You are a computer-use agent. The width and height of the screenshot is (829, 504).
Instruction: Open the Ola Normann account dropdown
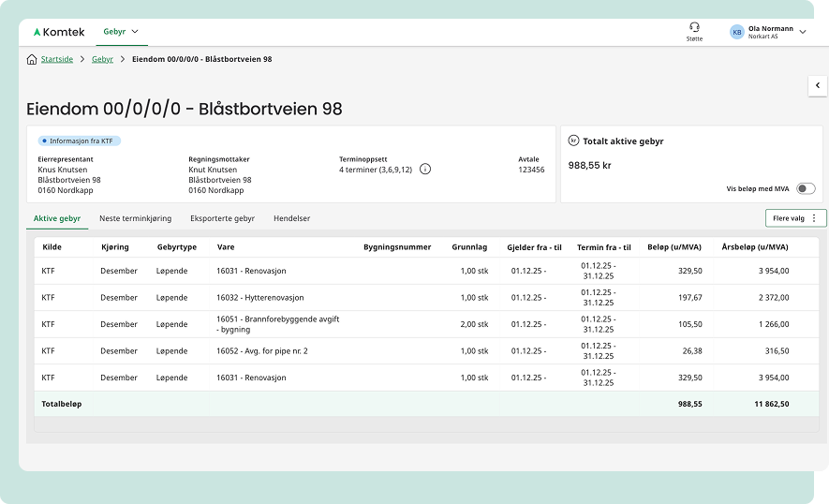[802, 32]
